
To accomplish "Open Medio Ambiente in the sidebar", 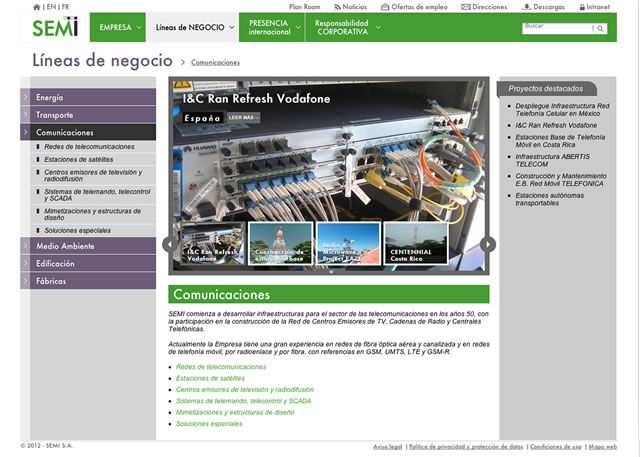I will (x=88, y=246).
